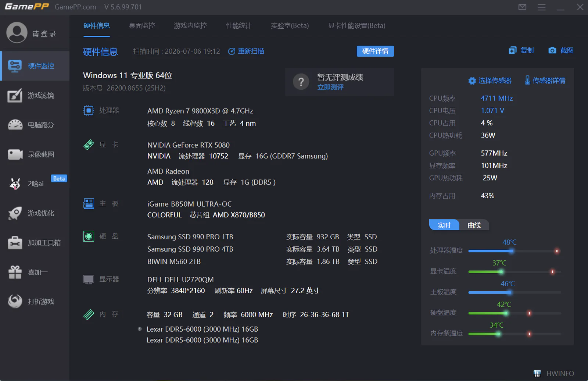Click the 主板 motherboard icon
This screenshot has height=381, width=588.
pyautogui.click(x=89, y=203)
